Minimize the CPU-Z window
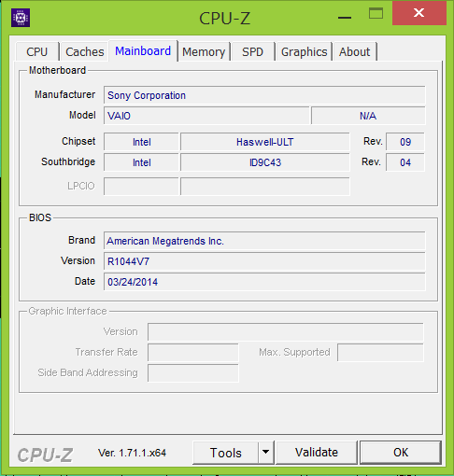Image resolution: width=454 pixels, height=476 pixels. [345, 18]
